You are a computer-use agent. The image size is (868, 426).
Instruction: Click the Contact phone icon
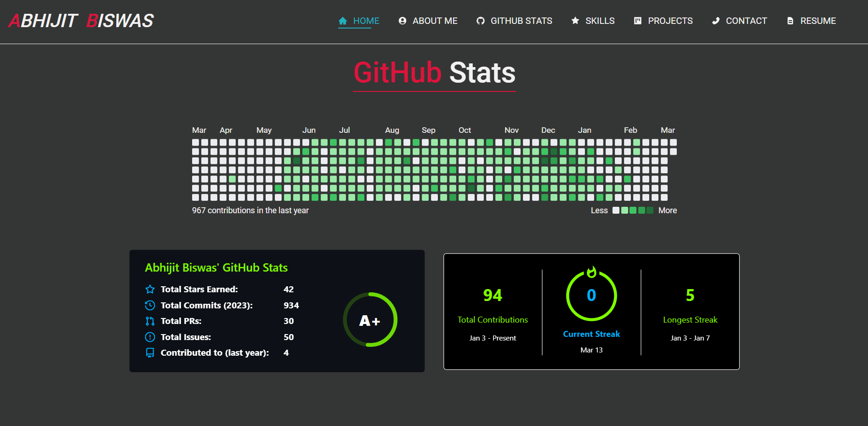(x=716, y=21)
